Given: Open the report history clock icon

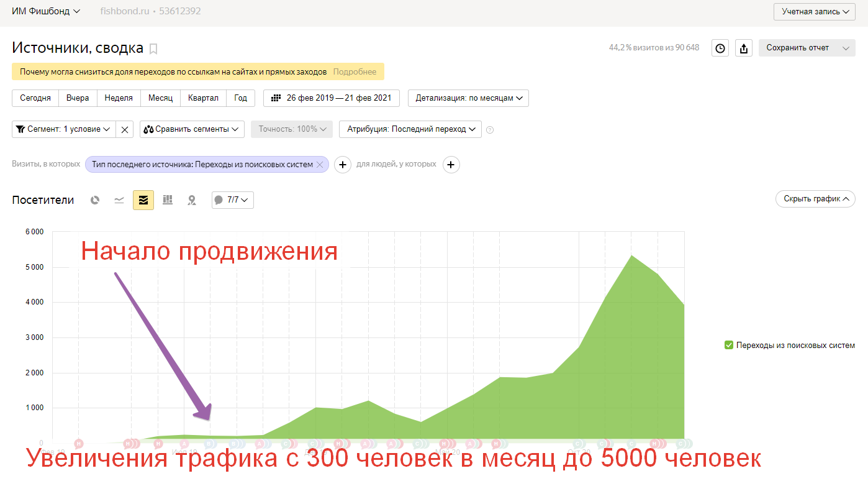Looking at the screenshot, I should 720,48.
